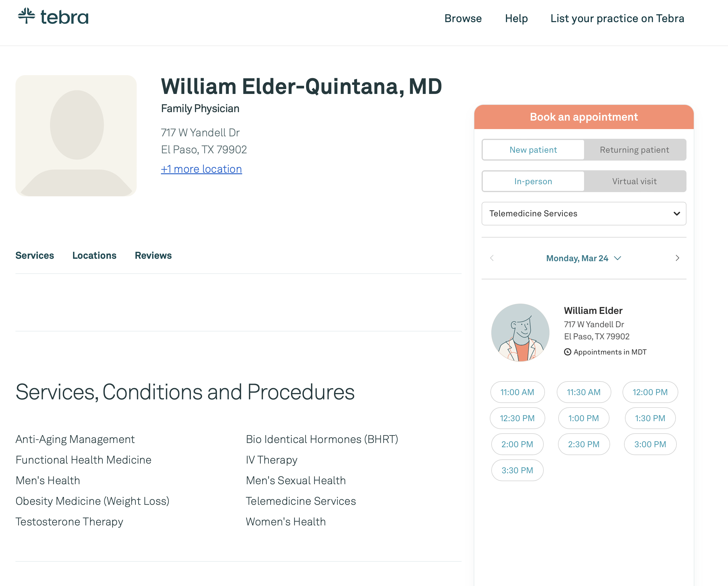This screenshot has height=586, width=728.
Task: Click William Elder doctor avatar illustration
Action: click(x=520, y=332)
